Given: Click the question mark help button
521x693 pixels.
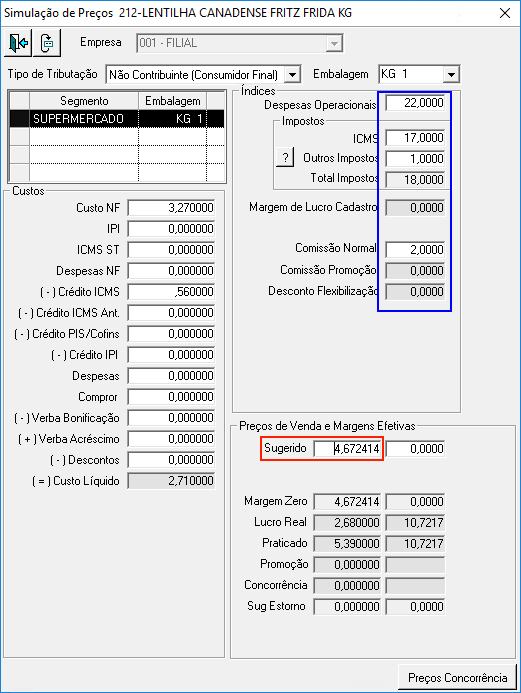Looking at the screenshot, I should 285,157.
